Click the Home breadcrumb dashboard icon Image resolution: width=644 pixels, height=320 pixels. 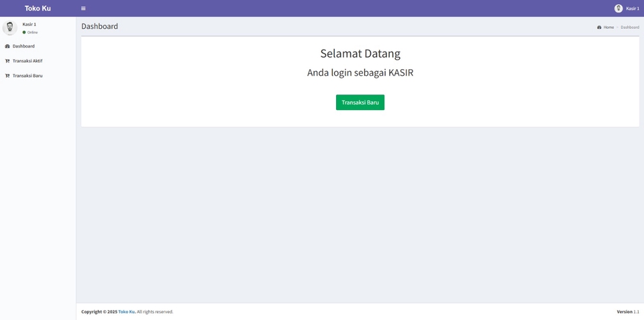[x=599, y=27]
